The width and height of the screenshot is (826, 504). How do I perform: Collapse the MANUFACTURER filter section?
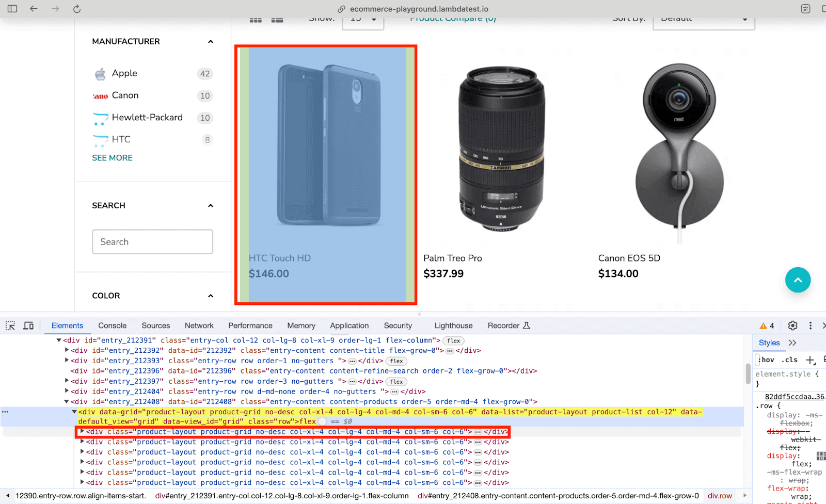coord(211,42)
